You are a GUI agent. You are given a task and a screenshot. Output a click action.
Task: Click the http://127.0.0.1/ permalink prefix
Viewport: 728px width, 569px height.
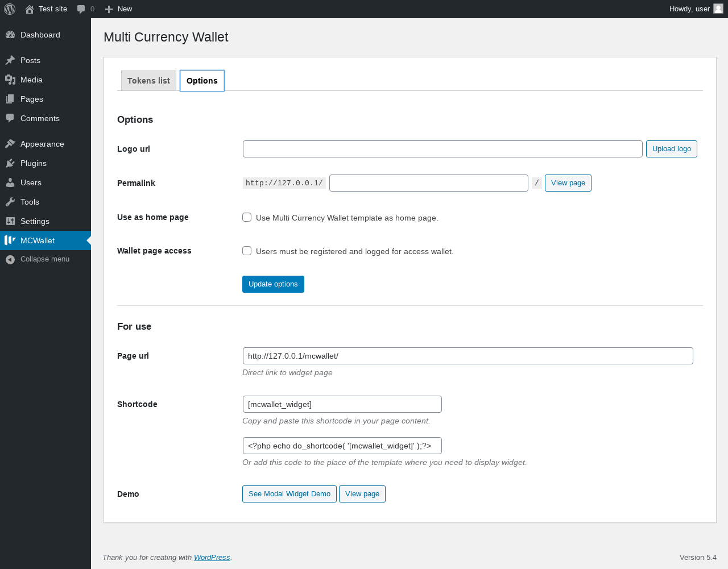[284, 183]
